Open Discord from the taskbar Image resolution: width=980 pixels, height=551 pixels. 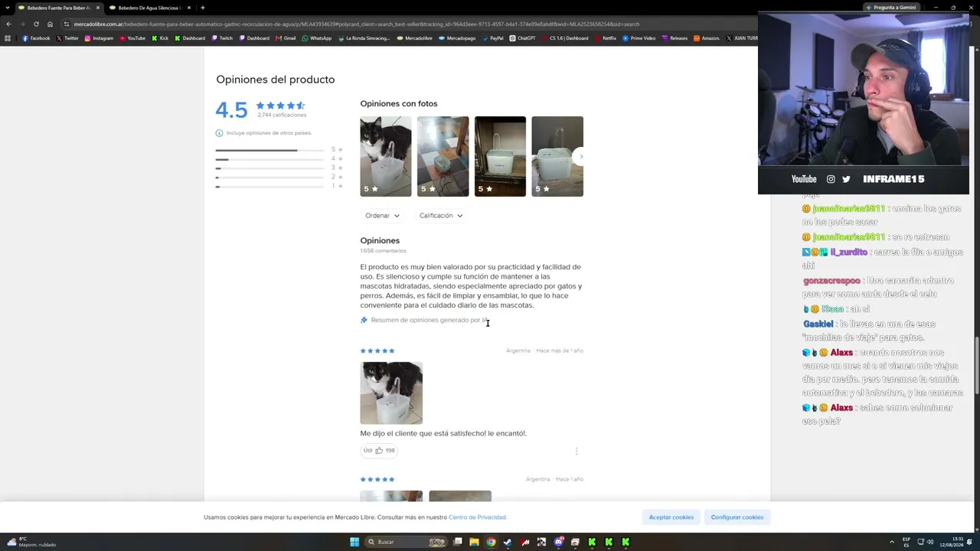point(559,542)
